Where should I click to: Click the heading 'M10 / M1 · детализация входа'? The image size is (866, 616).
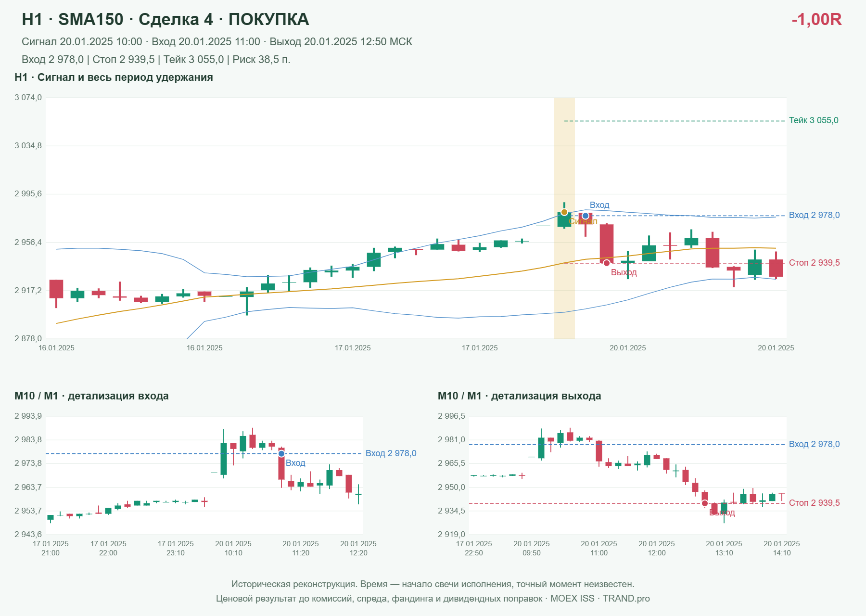91,396
